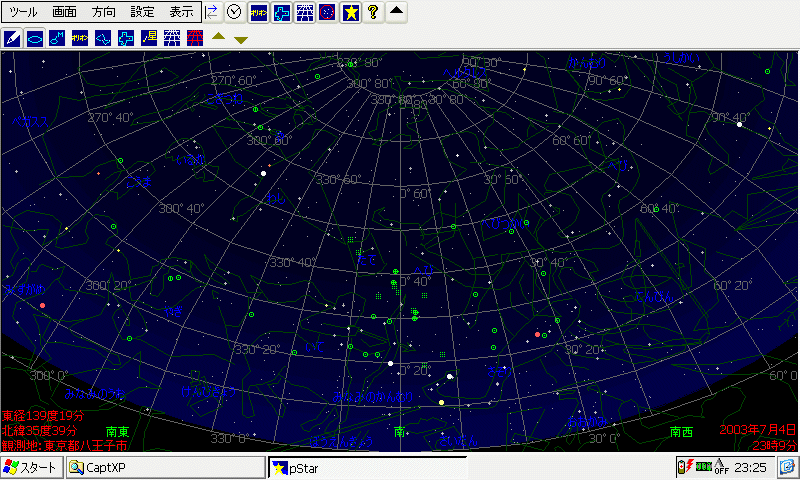Click the olive up arrow
Screen dimensions: 800x480
click(x=219, y=38)
